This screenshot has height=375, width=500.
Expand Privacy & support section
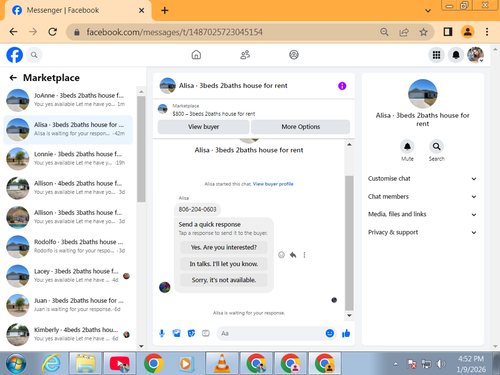[x=422, y=232]
